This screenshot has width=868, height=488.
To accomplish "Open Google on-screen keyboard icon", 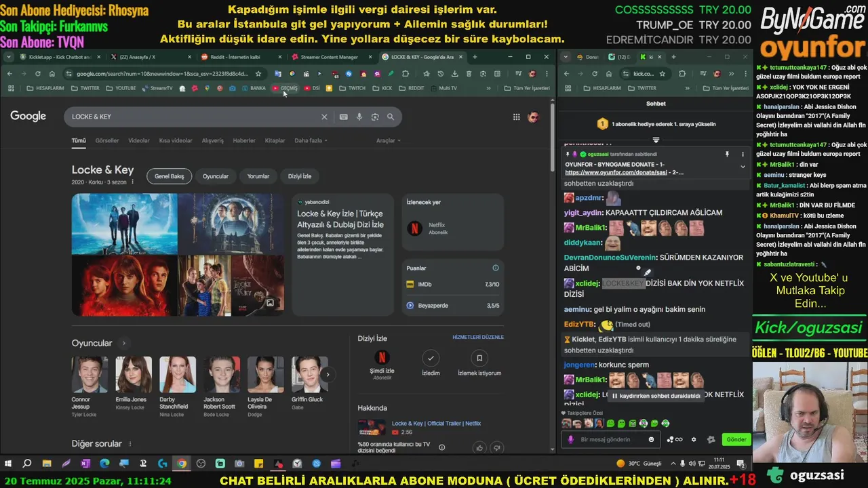I will [x=344, y=117].
